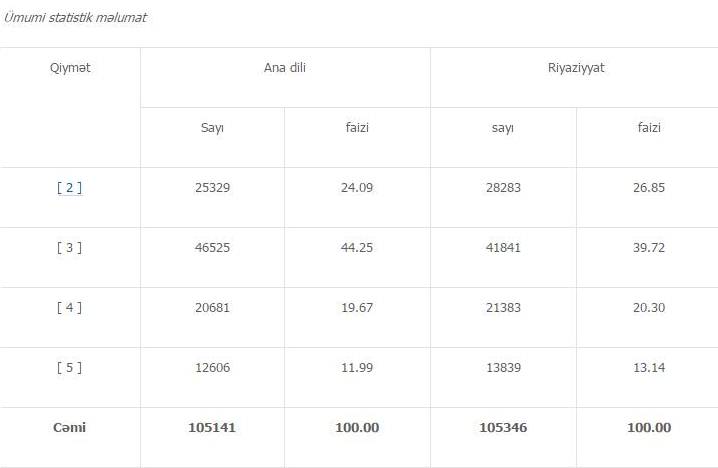
Task: Select the cell with value 41841
Action: (x=503, y=248)
